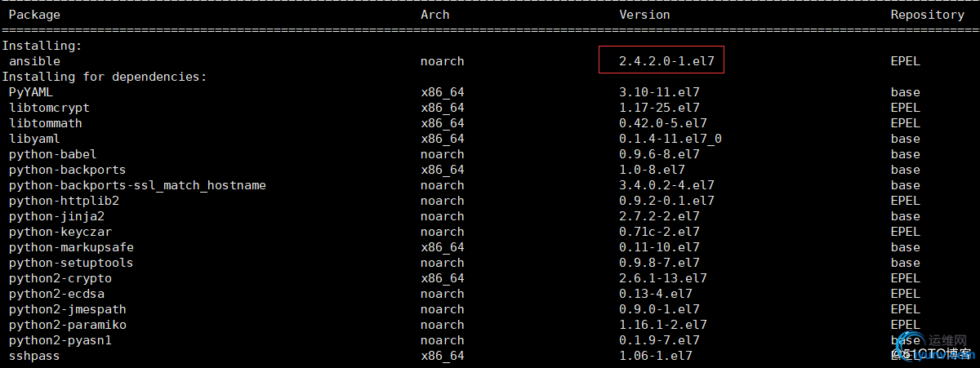Viewport: 980px width, 368px height.
Task: Select the python2-ecdsa package name
Action: (56, 294)
